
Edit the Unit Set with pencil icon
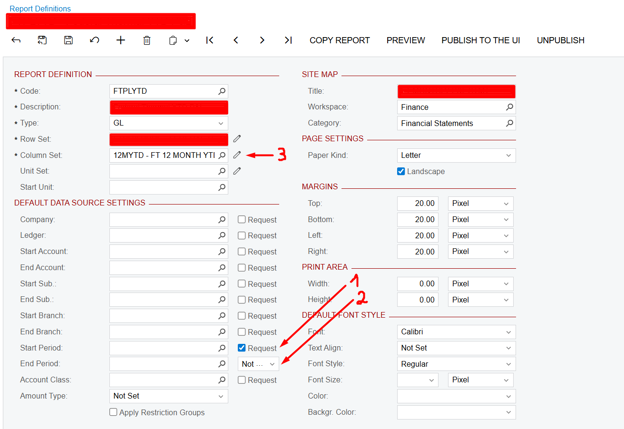(x=237, y=171)
